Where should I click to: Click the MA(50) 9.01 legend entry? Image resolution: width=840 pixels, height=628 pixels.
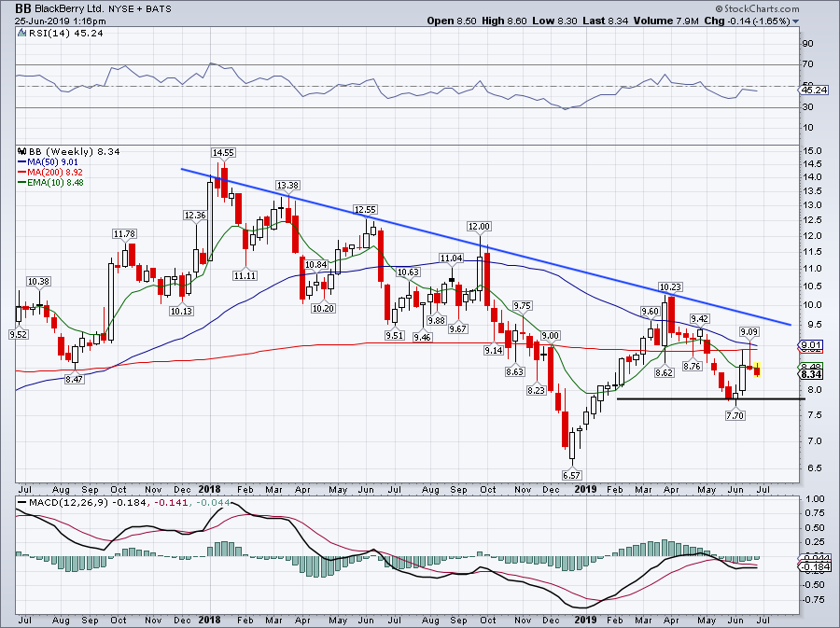[x=48, y=161]
